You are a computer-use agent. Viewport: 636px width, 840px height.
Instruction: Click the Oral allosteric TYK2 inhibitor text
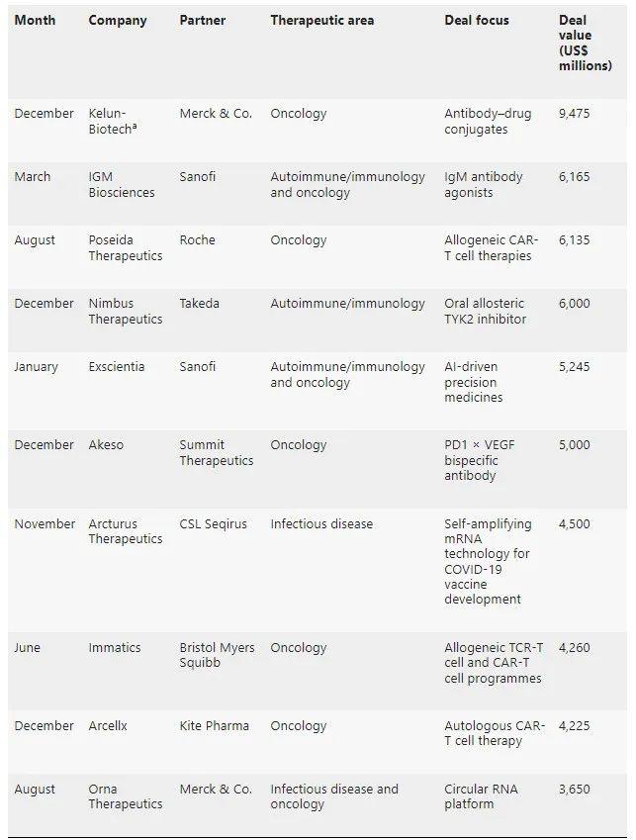coord(485,311)
